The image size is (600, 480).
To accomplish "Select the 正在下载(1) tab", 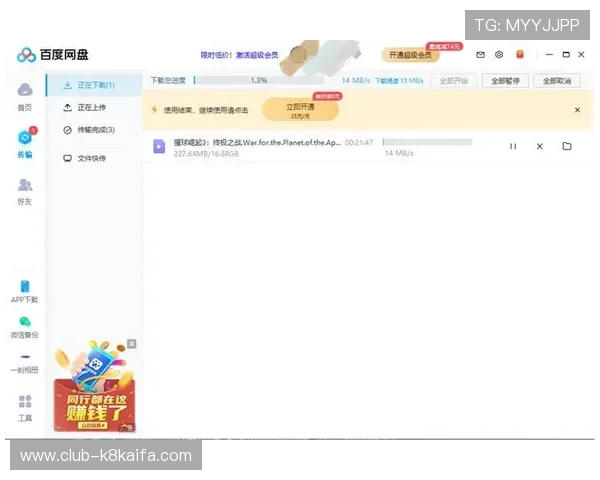I will tap(94, 85).
